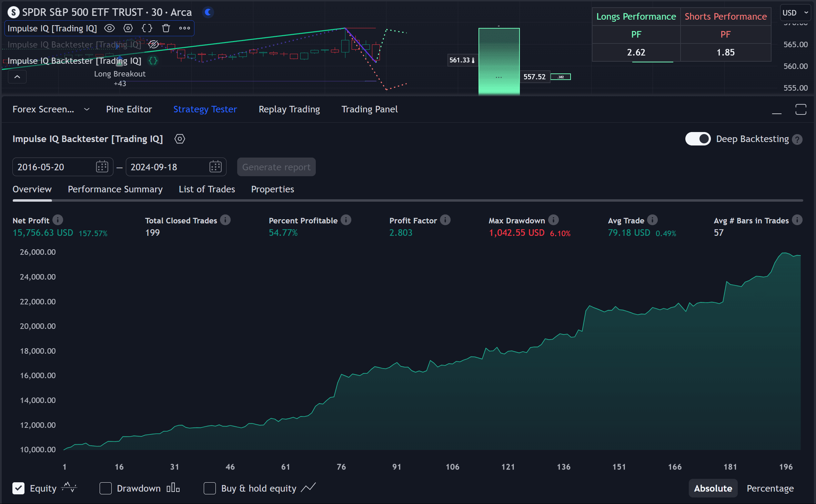
Task: Click the Generate report button
Action: (x=276, y=167)
